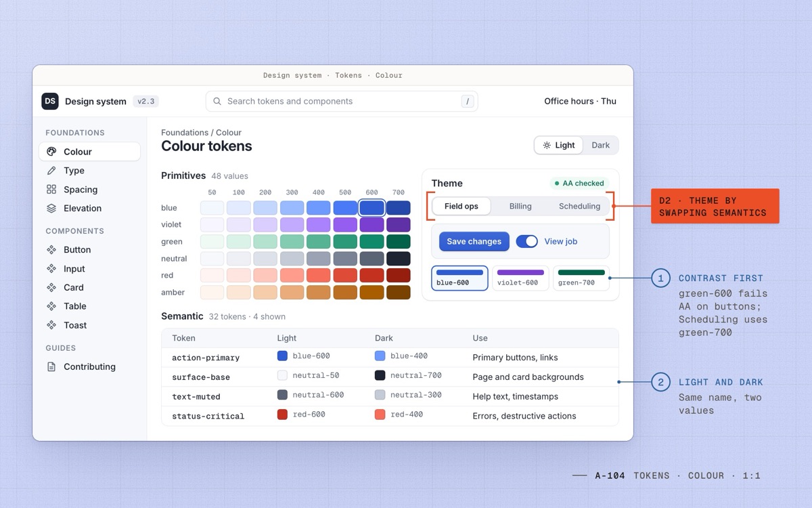Pick the green 100 primitive swatch

click(x=238, y=242)
